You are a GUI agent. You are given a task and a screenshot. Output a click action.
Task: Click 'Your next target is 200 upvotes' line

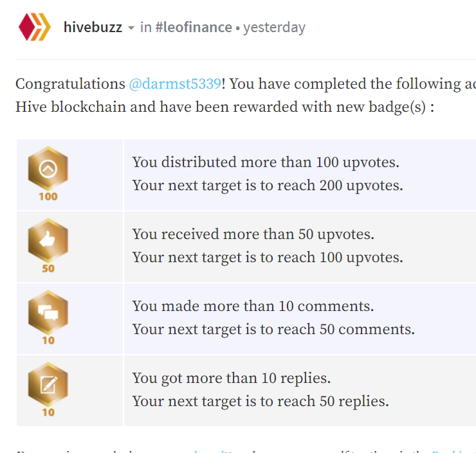(x=268, y=185)
